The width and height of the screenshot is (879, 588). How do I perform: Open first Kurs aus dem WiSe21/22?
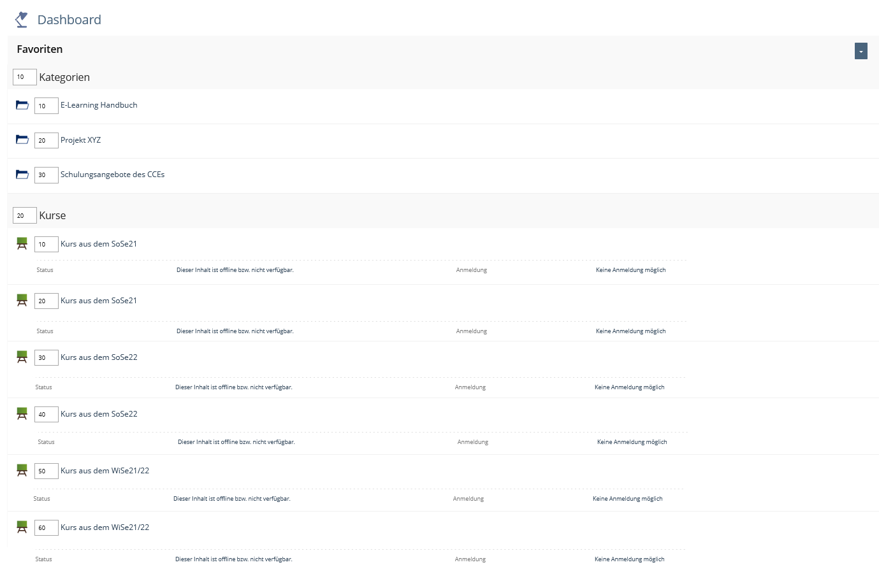coord(105,471)
